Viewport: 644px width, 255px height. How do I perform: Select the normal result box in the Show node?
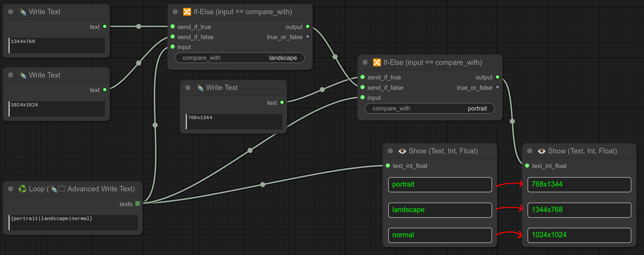[440, 235]
